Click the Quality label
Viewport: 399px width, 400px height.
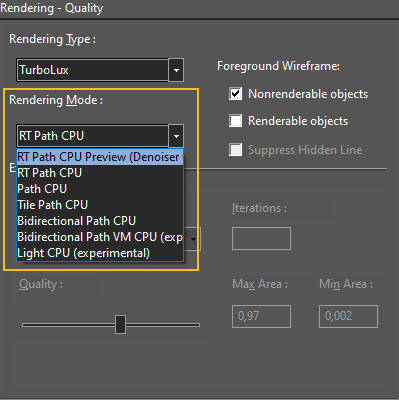point(41,284)
